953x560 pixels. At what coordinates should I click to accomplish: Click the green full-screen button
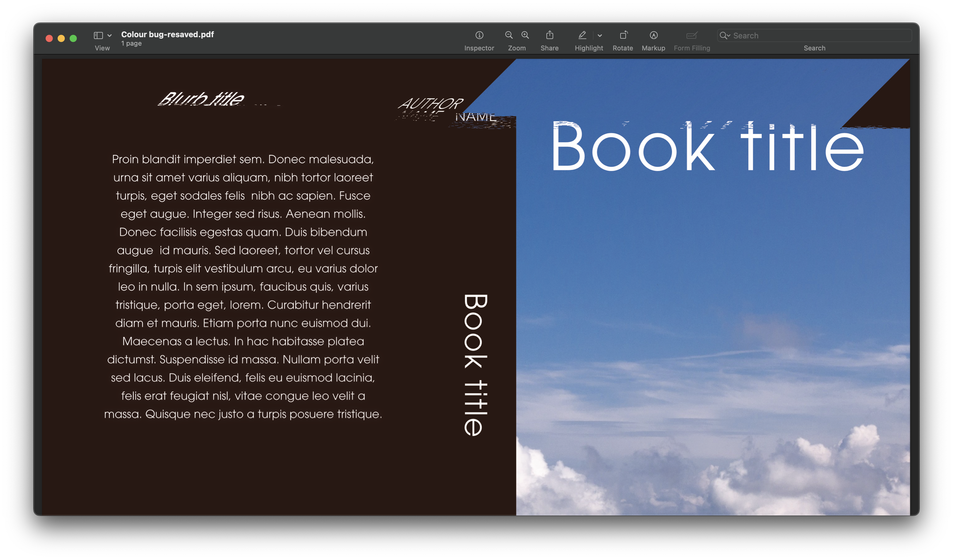point(74,38)
